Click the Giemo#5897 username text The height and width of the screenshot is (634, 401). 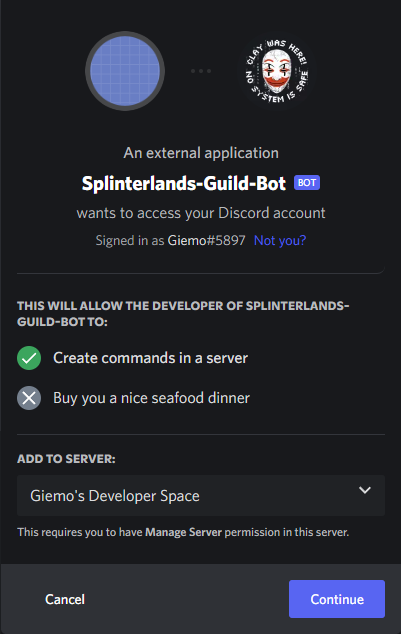pos(207,241)
